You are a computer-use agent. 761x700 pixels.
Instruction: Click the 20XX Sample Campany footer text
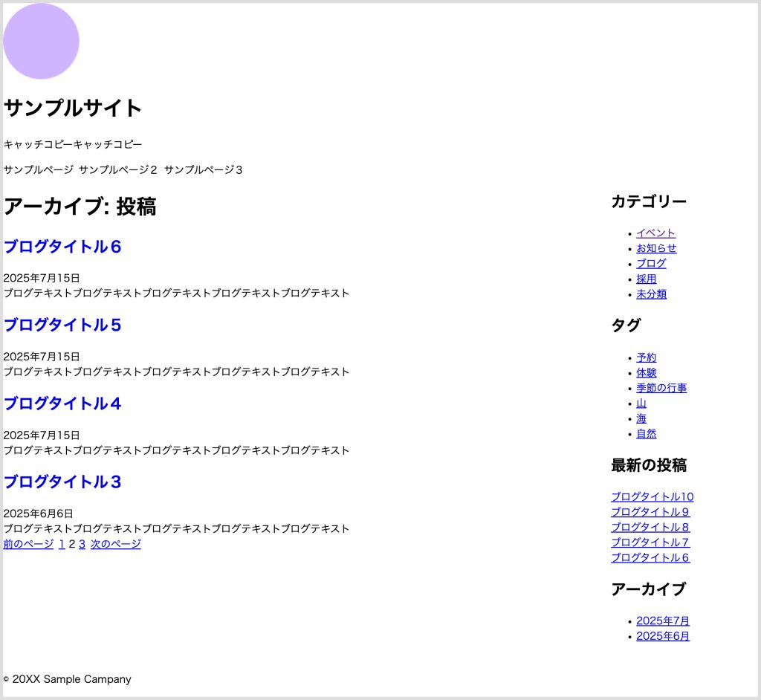(68, 679)
